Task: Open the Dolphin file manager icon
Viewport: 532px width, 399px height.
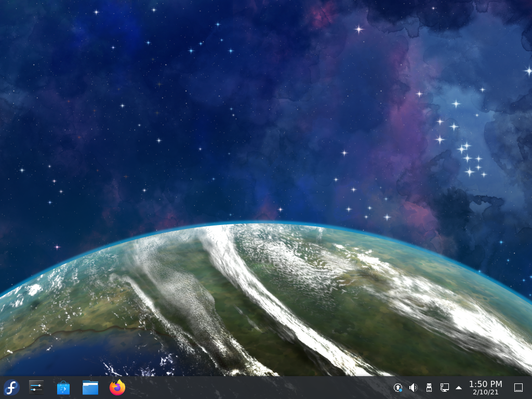Action: [90, 388]
